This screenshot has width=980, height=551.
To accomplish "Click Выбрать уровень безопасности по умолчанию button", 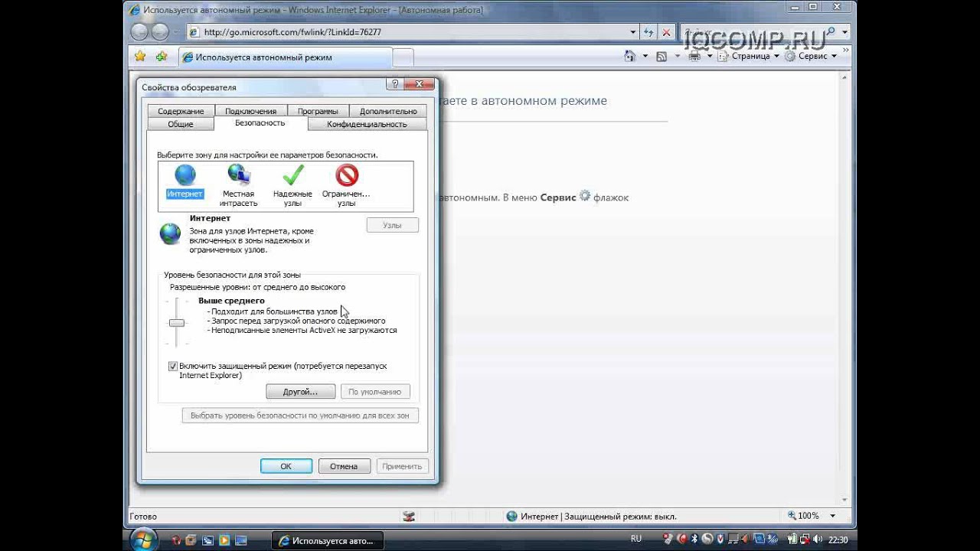I will 300,416.
